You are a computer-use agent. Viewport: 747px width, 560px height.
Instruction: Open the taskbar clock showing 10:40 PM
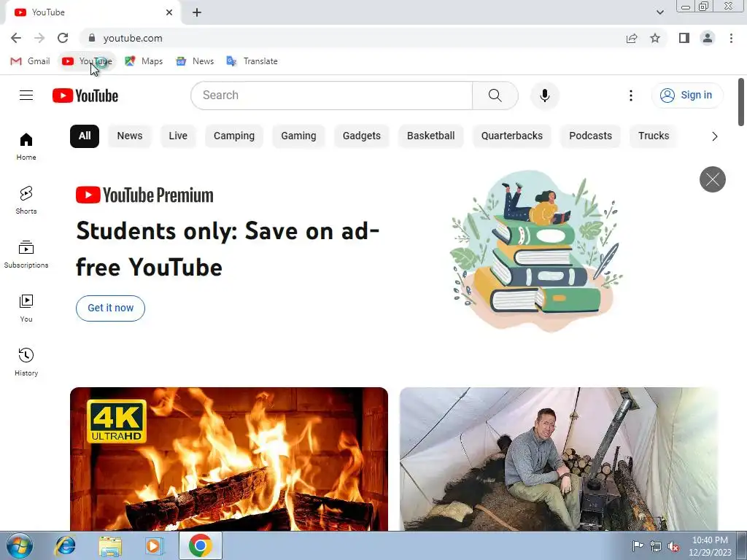coord(710,546)
